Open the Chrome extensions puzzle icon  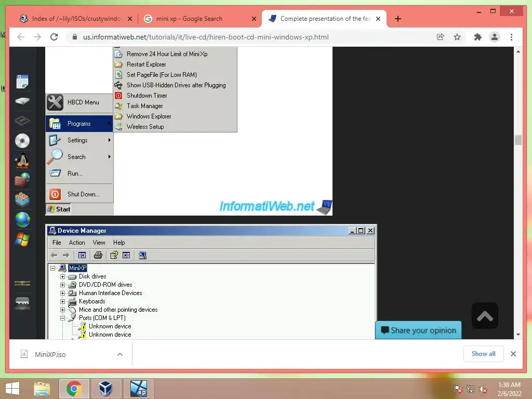pos(478,37)
